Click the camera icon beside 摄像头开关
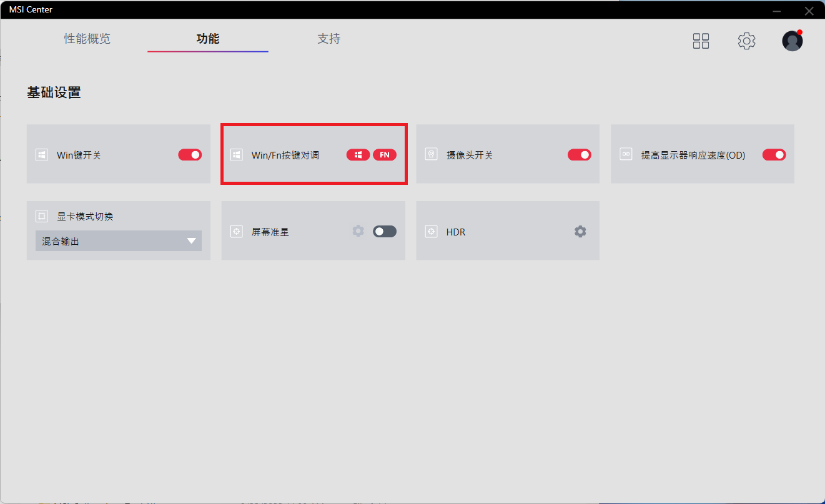This screenshot has width=825, height=504. pyautogui.click(x=431, y=155)
